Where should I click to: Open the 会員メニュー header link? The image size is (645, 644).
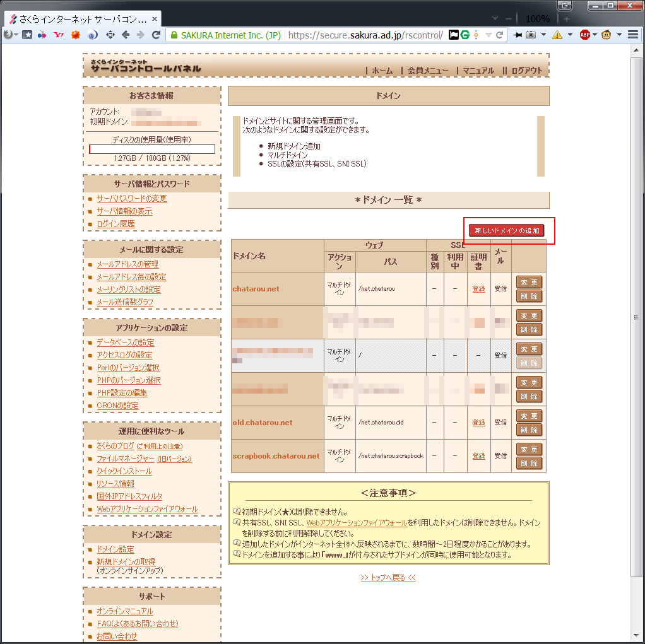[428, 71]
